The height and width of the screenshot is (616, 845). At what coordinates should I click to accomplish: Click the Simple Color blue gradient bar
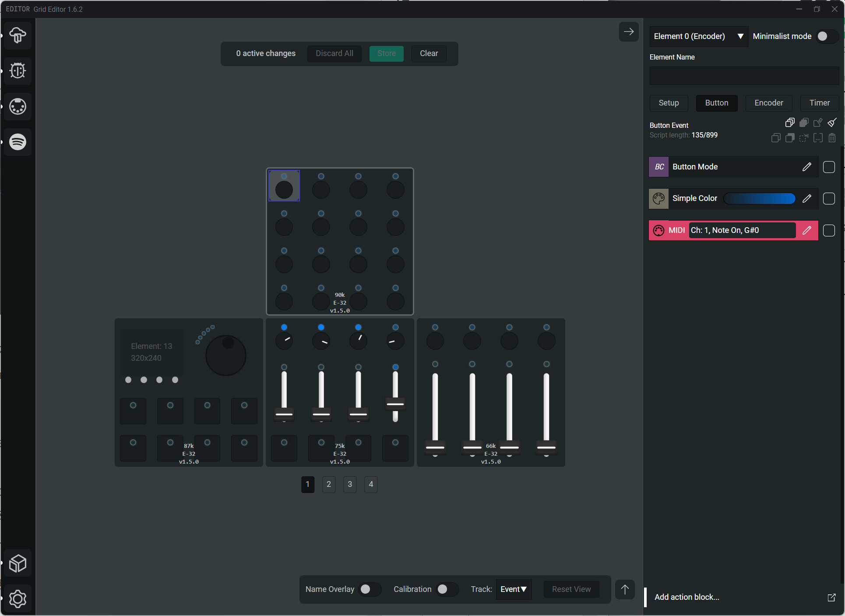click(x=759, y=198)
